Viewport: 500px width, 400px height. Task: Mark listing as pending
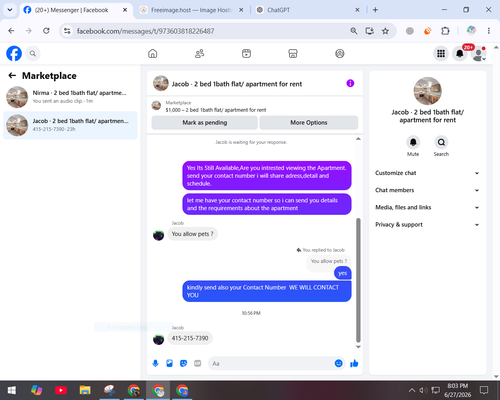click(x=205, y=123)
